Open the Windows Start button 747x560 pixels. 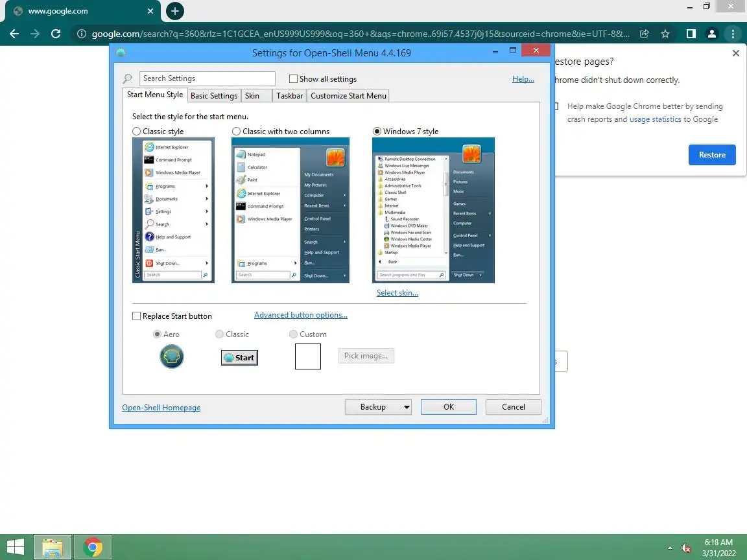(x=16, y=547)
